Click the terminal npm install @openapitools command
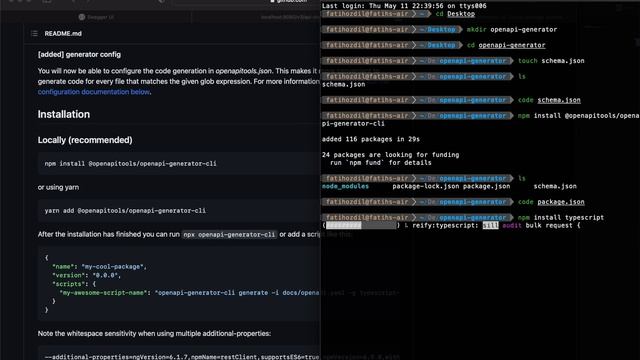The width and height of the screenshot is (640, 360). click(578, 116)
